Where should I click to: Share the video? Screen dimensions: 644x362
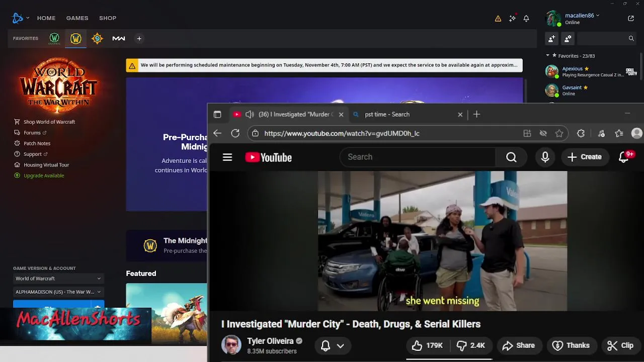coord(518,345)
